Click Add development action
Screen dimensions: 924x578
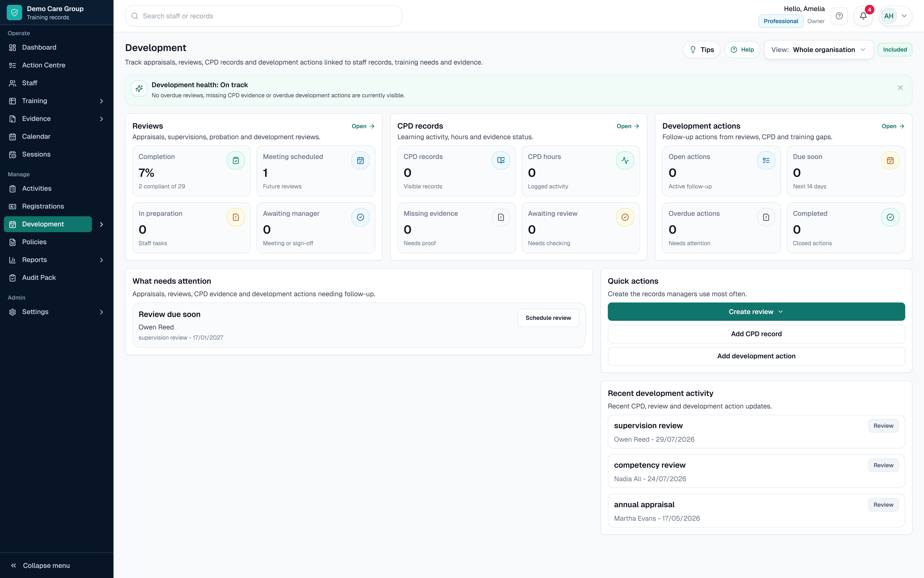[x=756, y=356]
